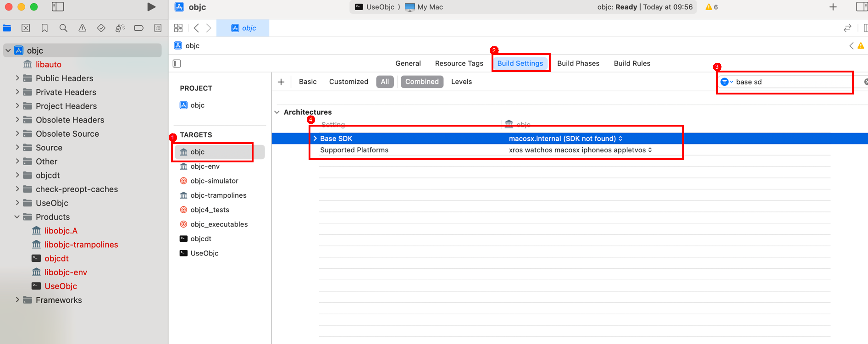Select the objc_executables target
The height and width of the screenshot is (344, 868).
214,224
